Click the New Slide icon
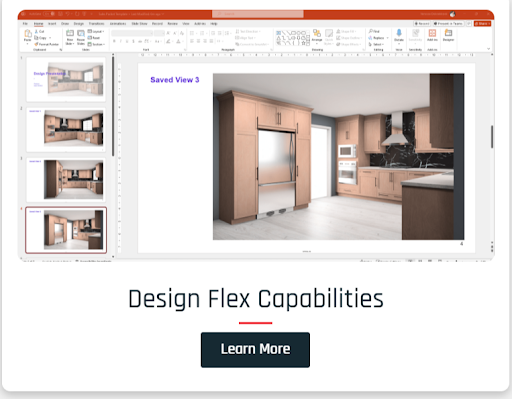512x399 pixels. [70, 33]
